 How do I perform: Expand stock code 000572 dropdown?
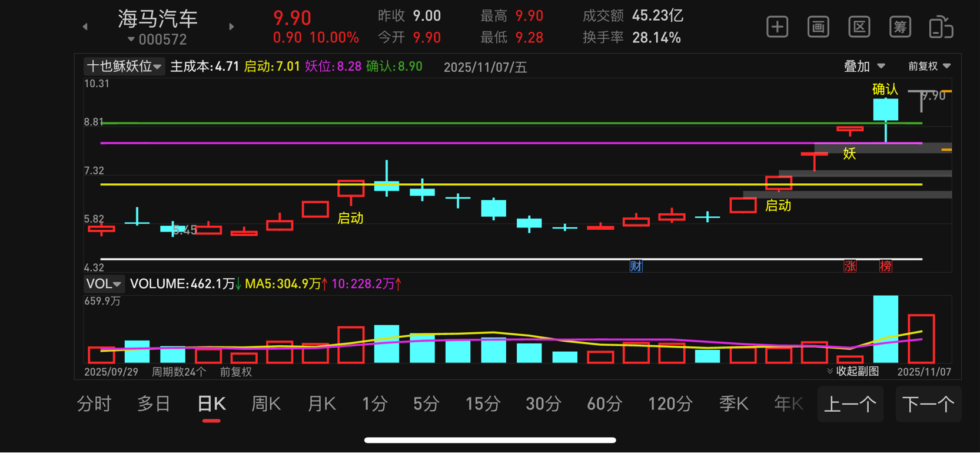point(157,39)
